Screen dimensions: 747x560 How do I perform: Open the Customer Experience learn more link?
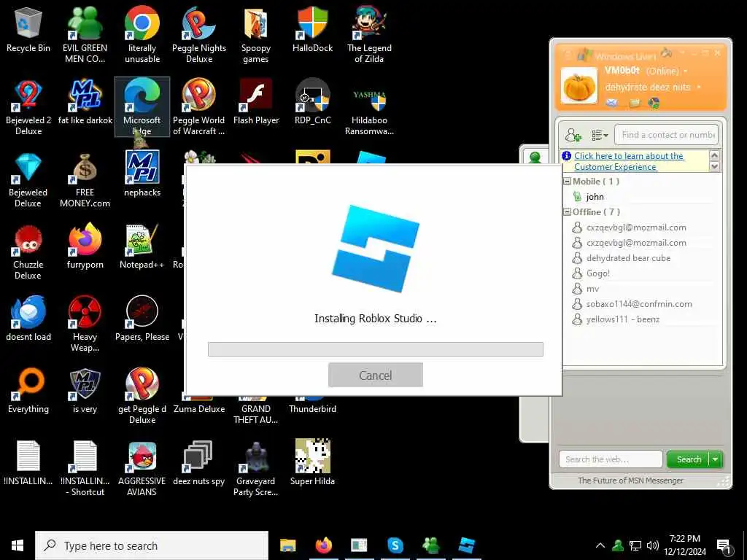(x=628, y=161)
